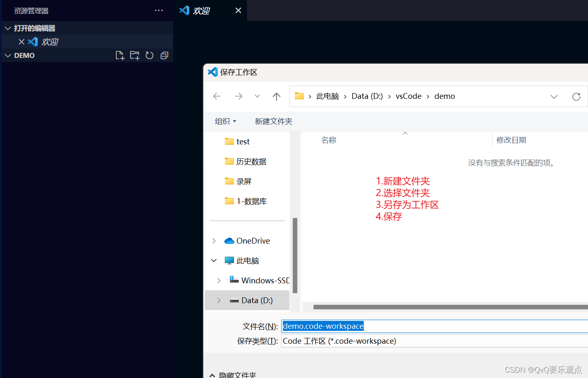Open the 保存类型 dropdown
The height and width of the screenshot is (378, 588).
coord(435,341)
